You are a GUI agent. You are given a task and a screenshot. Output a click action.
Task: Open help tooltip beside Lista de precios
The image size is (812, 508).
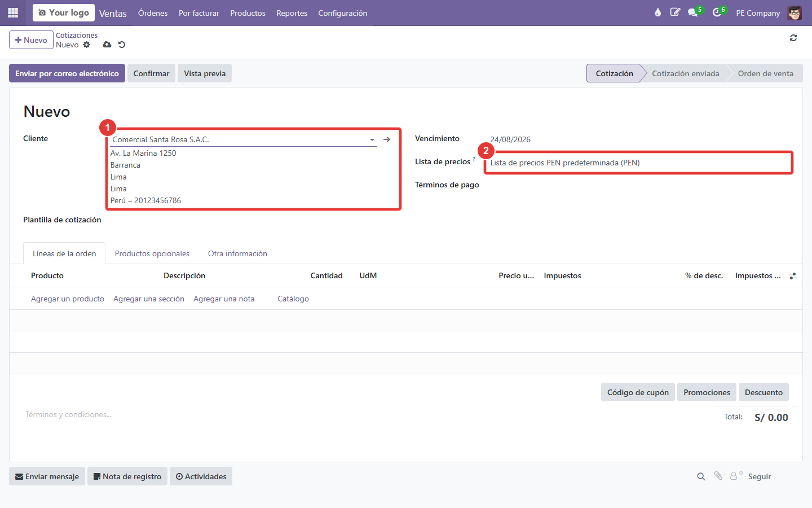(x=474, y=159)
